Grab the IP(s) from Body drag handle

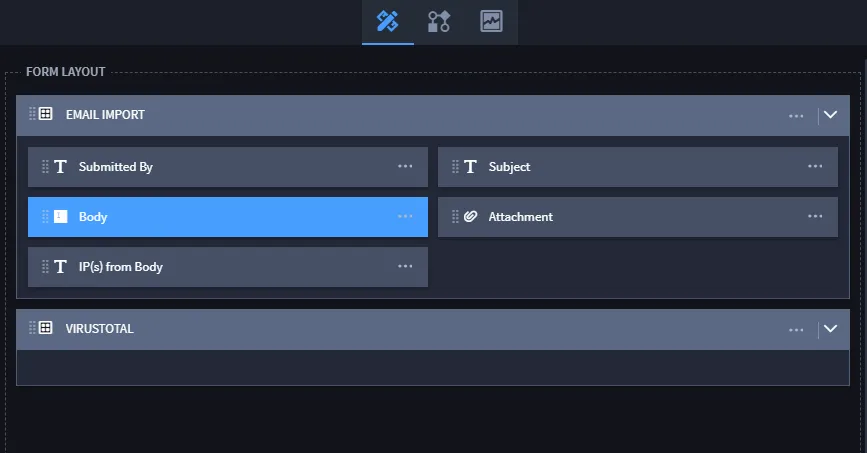45,267
